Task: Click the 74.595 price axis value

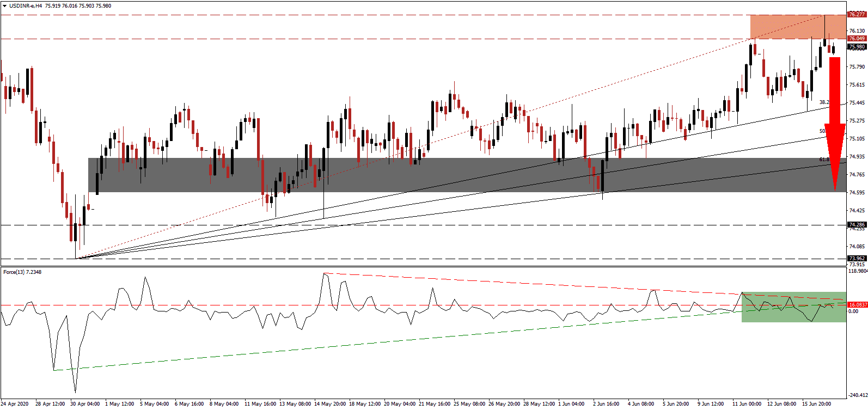Action: pos(857,193)
